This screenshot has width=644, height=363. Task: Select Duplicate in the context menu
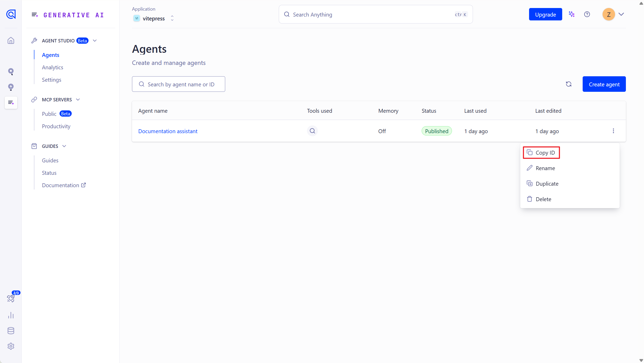pyautogui.click(x=547, y=184)
